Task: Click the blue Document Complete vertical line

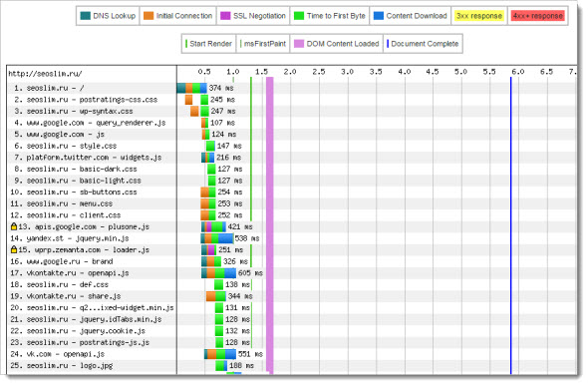Action: coord(510,225)
